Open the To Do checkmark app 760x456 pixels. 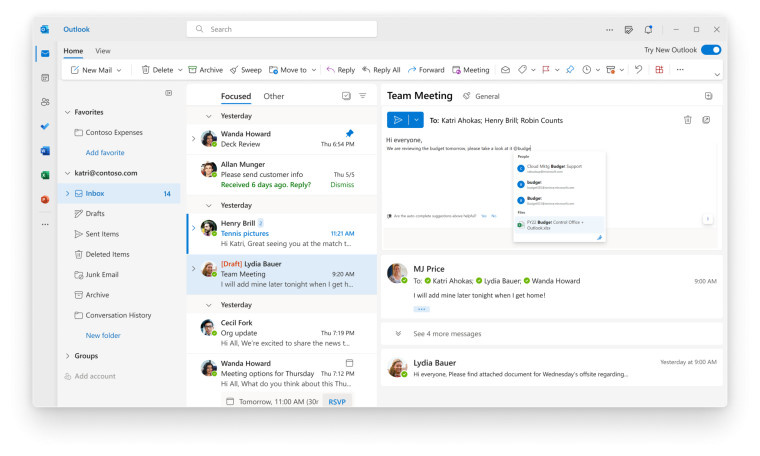click(45, 126)
